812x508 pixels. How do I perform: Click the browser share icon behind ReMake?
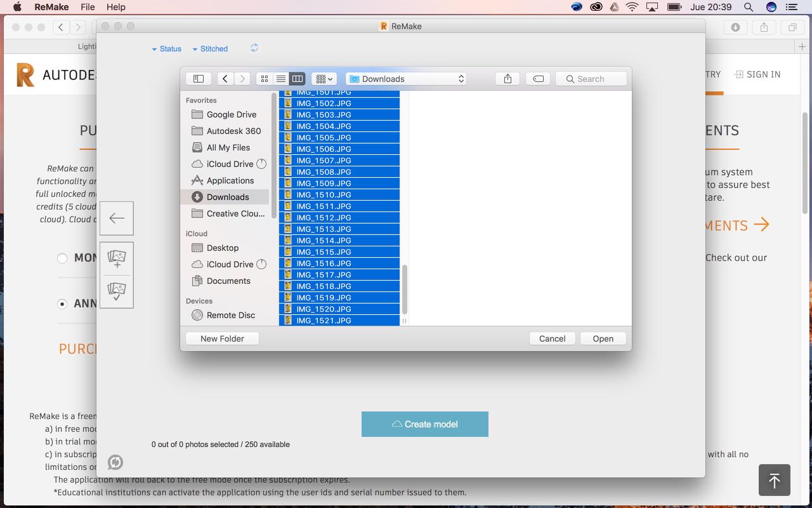(x=764, y=27)
